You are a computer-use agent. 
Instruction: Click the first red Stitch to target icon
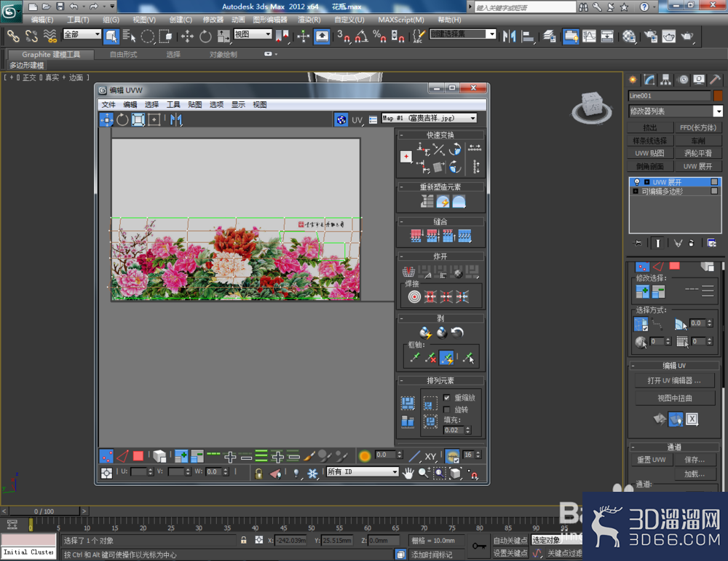416,236
